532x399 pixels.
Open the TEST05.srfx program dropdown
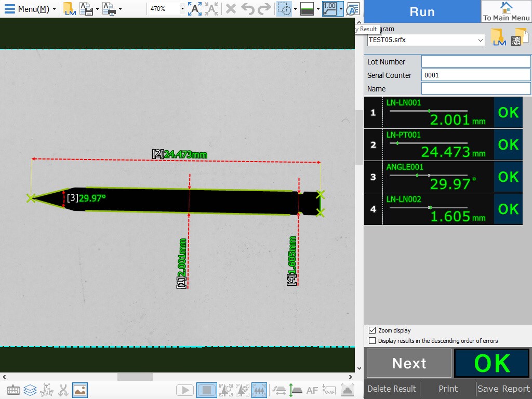tap(480, 40)
